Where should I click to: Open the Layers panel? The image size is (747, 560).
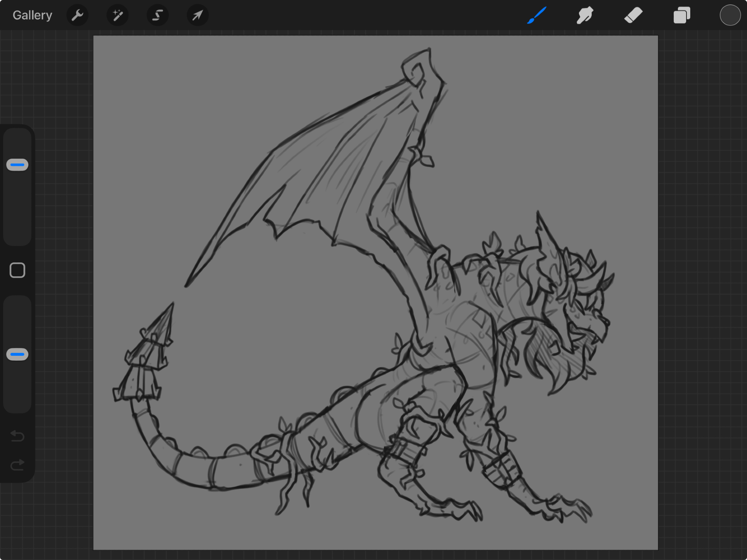pos(682,15)
